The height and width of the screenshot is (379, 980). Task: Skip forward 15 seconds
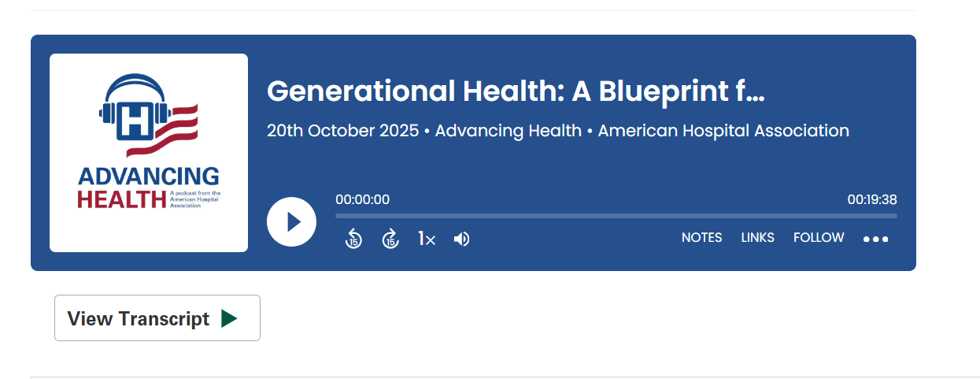[x=390, y=239]
